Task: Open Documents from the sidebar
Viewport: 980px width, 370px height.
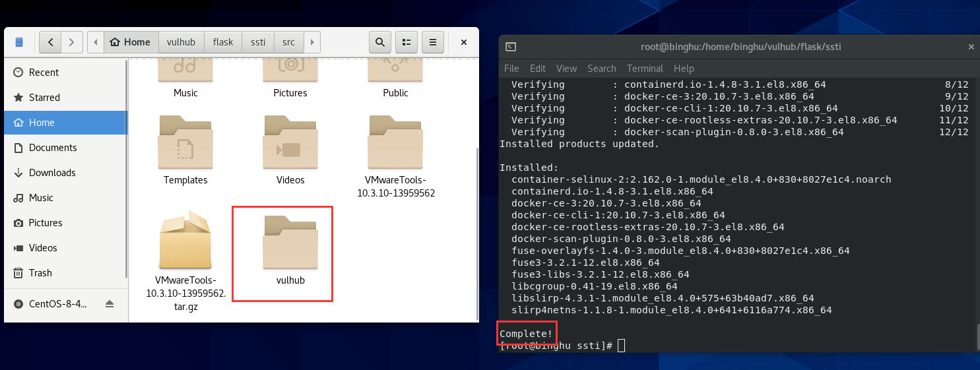Action: pyautogui.click(x=65, y=148)
